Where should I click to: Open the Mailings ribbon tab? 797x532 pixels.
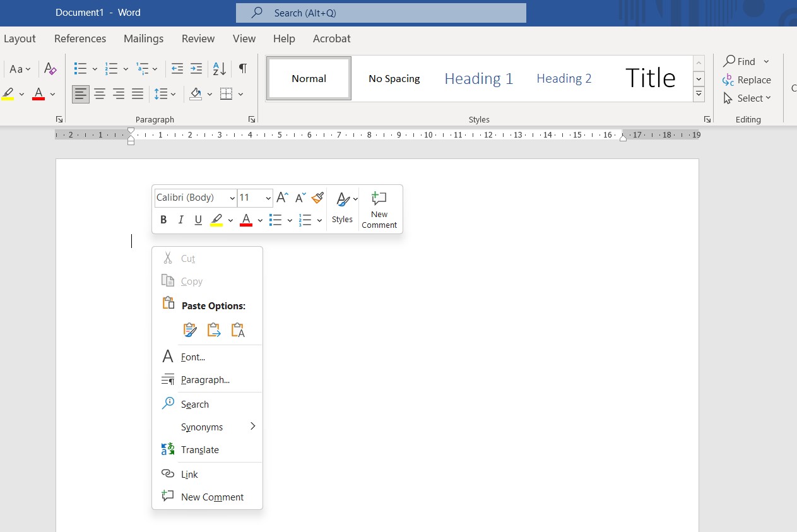click(143, 38)
